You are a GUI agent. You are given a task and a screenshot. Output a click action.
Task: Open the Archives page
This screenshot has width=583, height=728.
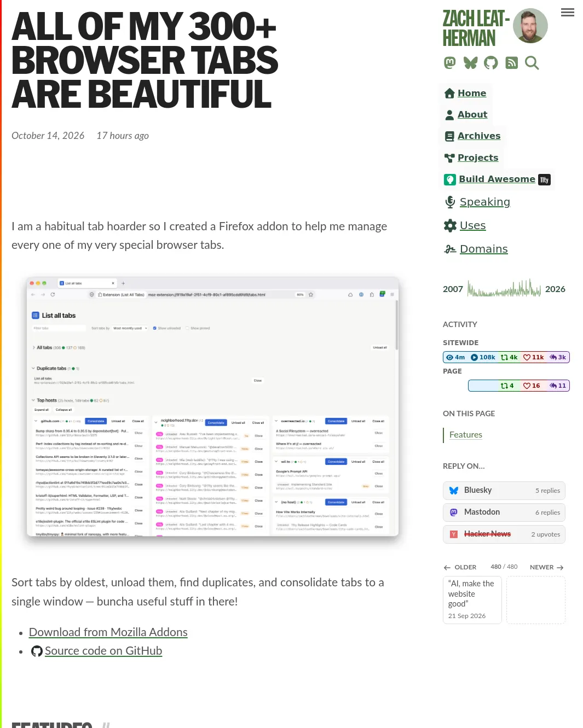(x=479, y=136)
